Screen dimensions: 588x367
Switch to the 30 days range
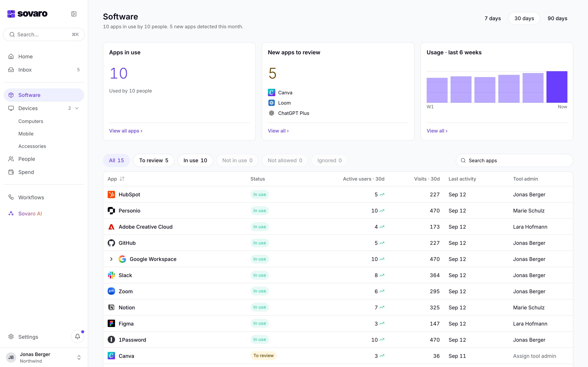pos(524,19)
